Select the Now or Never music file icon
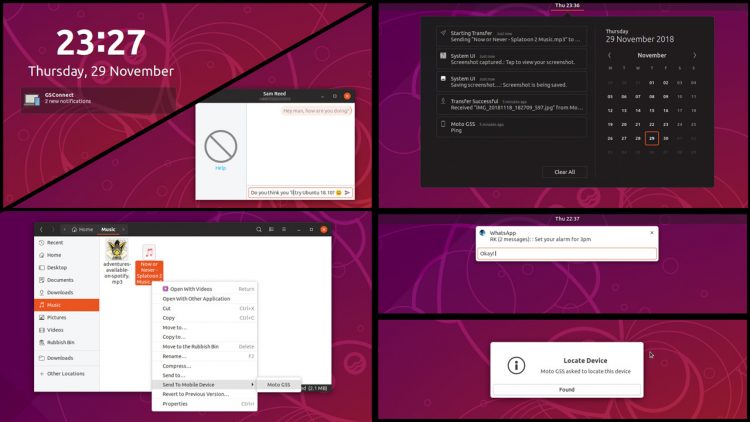 [149, 252]
